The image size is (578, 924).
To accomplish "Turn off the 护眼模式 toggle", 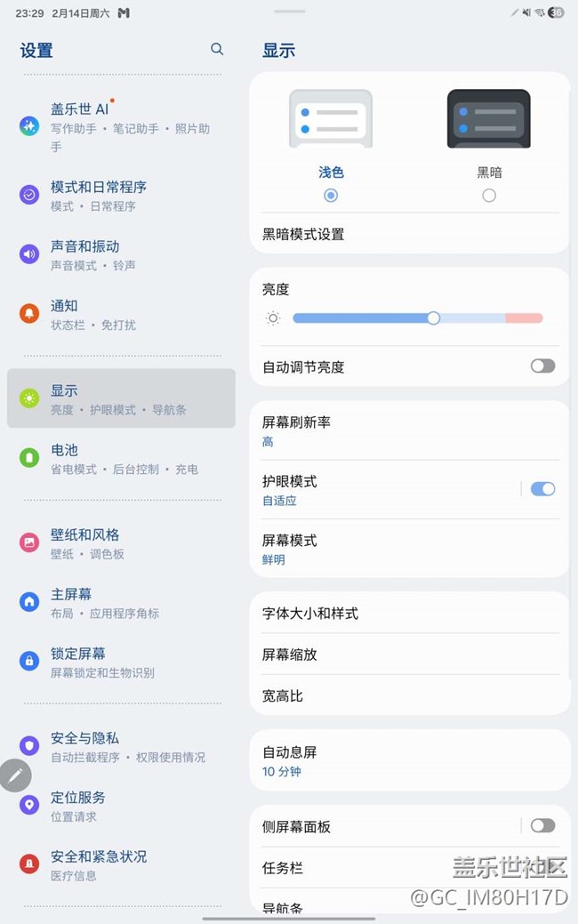I will [x=542, y=488].
